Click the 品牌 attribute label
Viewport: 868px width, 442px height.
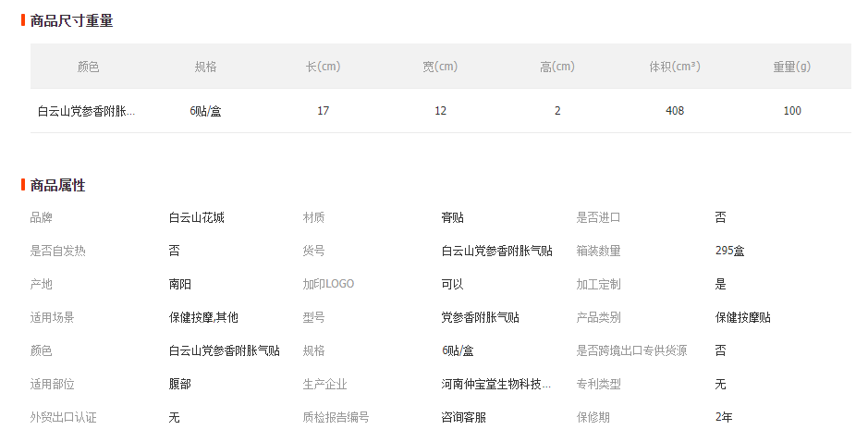coord(41,217)
